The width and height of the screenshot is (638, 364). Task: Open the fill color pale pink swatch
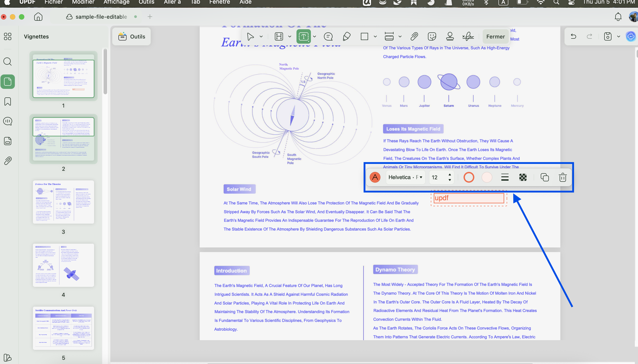pos(487,177)
